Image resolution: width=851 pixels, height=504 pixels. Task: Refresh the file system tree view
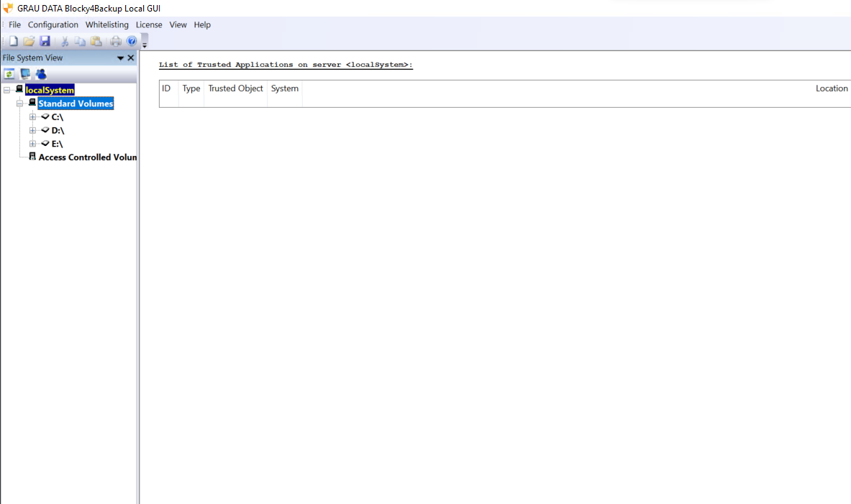(9, 74)
